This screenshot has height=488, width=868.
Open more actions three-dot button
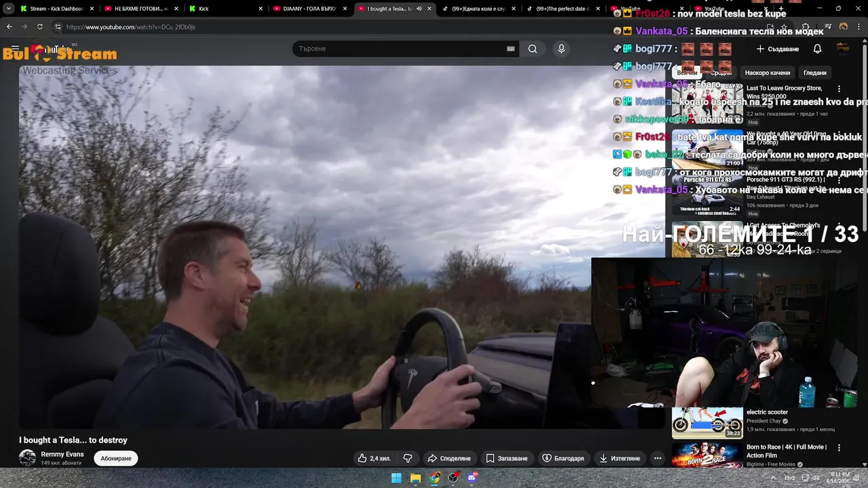657,458
